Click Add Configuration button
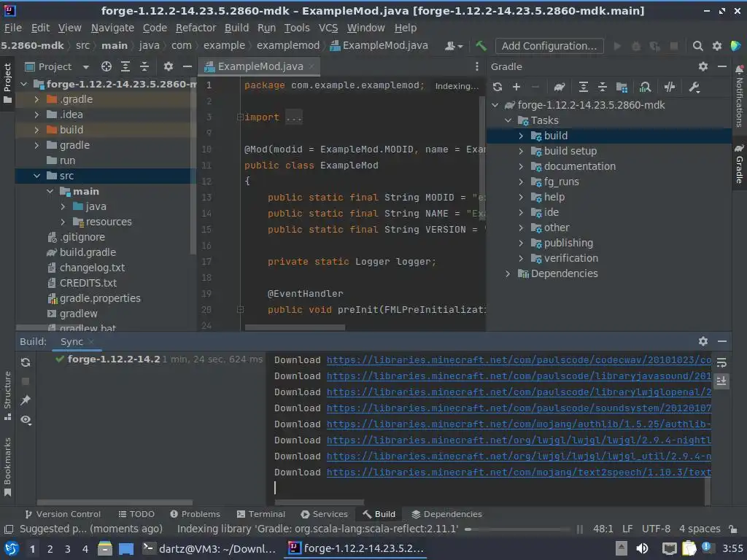 click(x=549, y=46)
